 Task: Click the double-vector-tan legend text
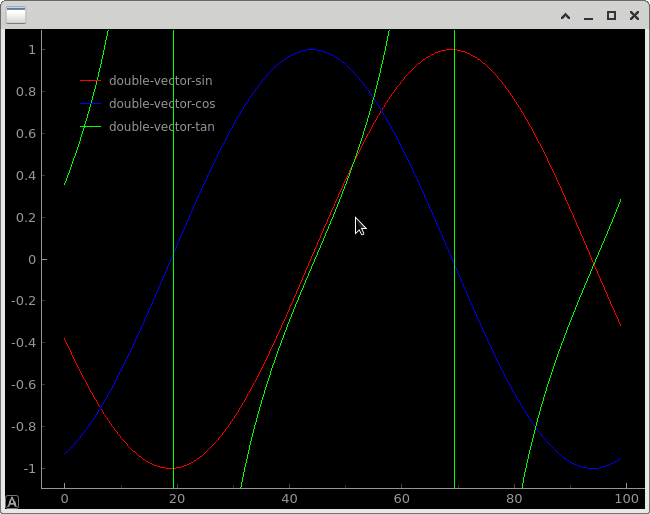point(161,127)
